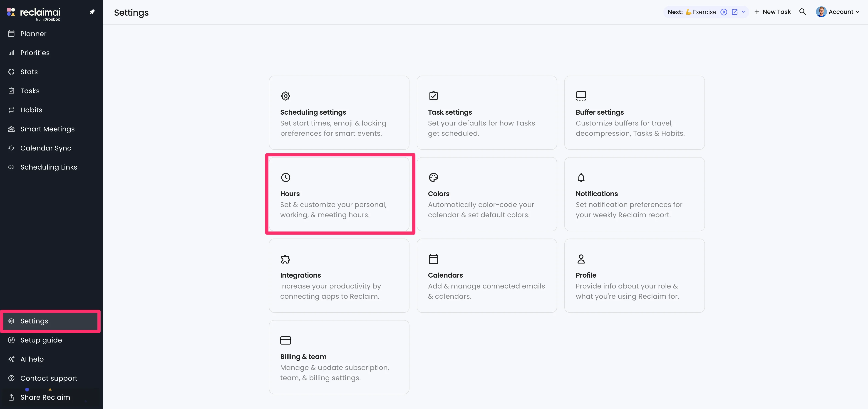This screenshot has width=868, height=409.
Task: Click the Hours clock icon
Action: pos(285,177)
